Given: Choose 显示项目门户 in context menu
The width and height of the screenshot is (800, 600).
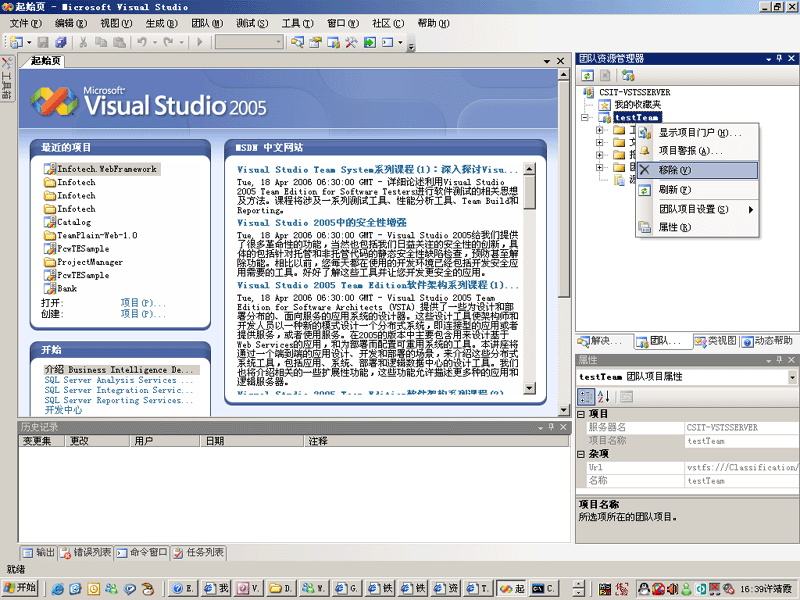Looking at the screenshot, I should (697, 133).
